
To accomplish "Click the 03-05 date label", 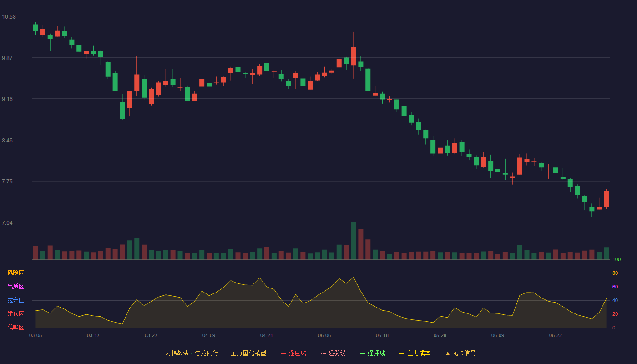I will point(35,335).
